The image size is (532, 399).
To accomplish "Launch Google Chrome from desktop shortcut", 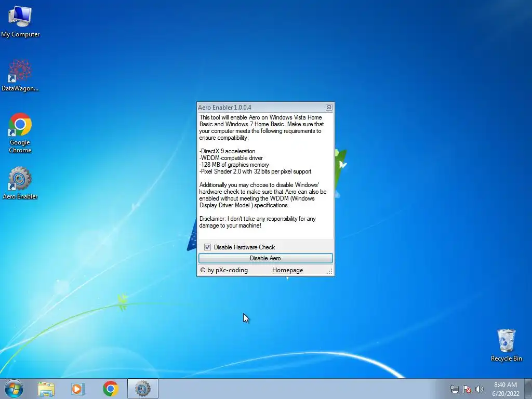I will 20,133.
